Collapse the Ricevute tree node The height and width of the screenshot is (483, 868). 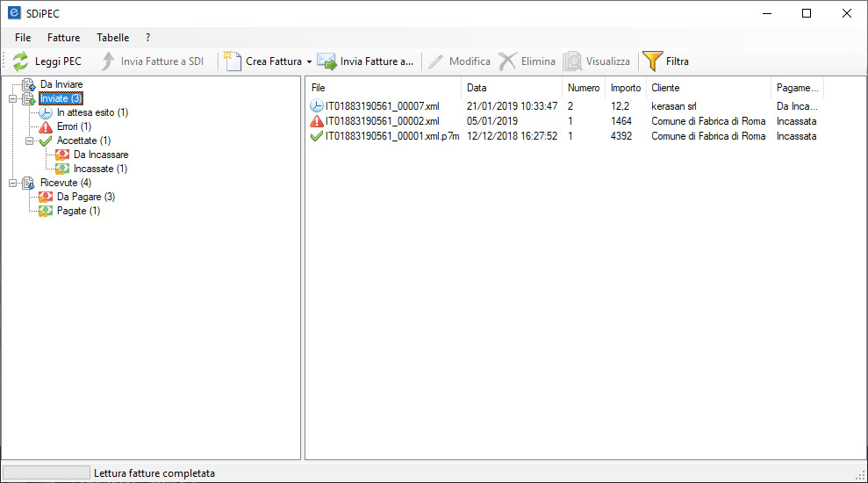[x=13, y=183]
